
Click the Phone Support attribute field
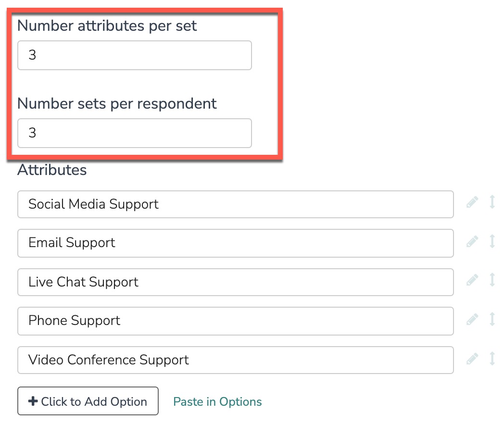(235, 321)
